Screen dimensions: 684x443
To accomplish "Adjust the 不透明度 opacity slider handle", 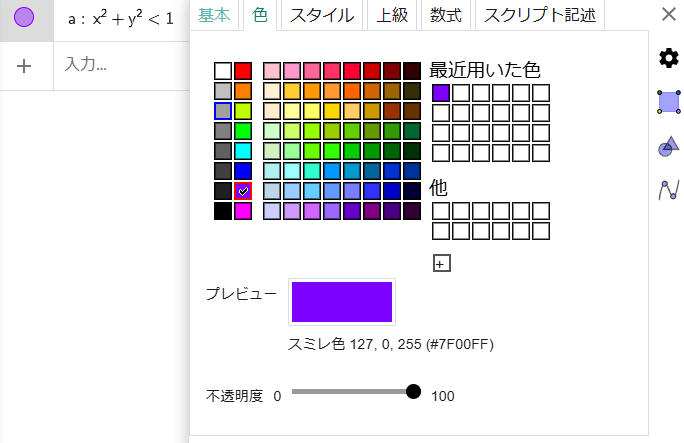I will (x=413, y=392).
